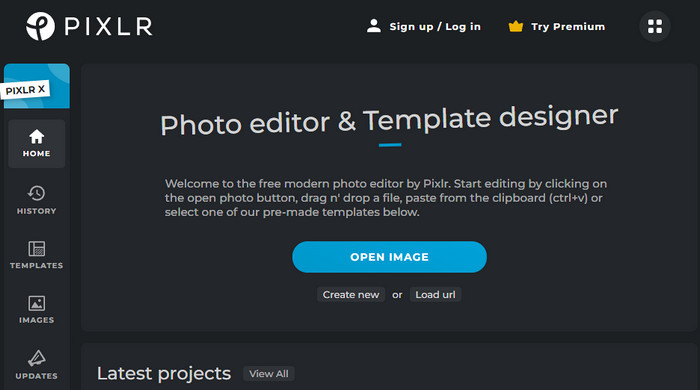Click the Load url button
This screenshot has width=700, height=390.
(x=435, y=295)
